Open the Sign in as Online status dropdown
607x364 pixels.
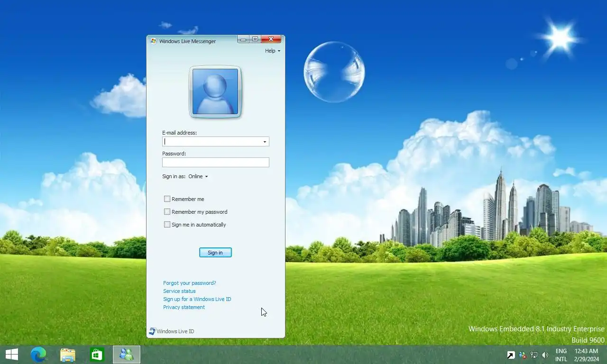tap(198, 176)
